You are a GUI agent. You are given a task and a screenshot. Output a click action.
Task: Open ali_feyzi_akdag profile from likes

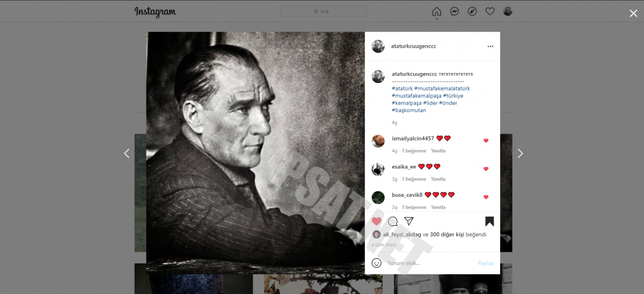click(x=402, y=234)
